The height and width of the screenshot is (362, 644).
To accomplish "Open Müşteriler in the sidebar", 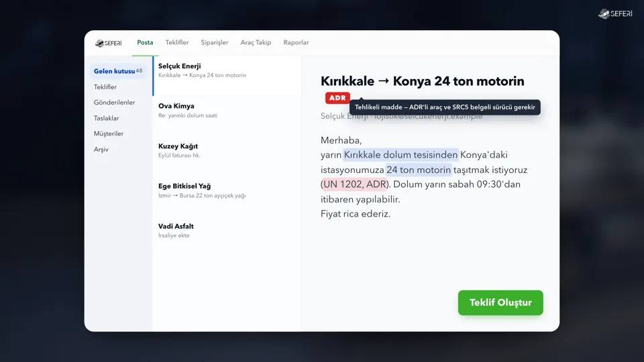I will coord(109,133).
